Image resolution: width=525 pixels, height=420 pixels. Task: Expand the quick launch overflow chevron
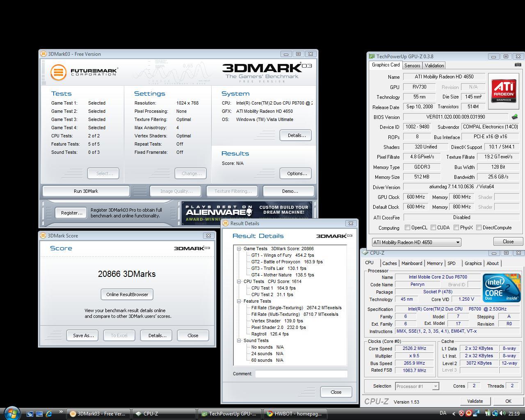tap(61, 412)
